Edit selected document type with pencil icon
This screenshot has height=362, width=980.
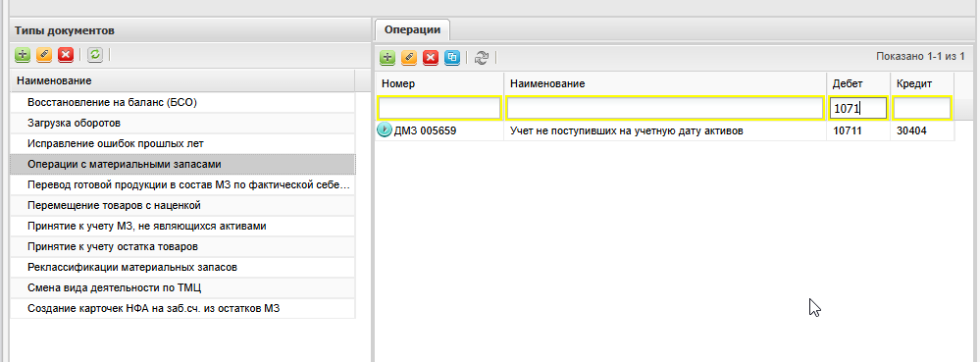point(44,55)
